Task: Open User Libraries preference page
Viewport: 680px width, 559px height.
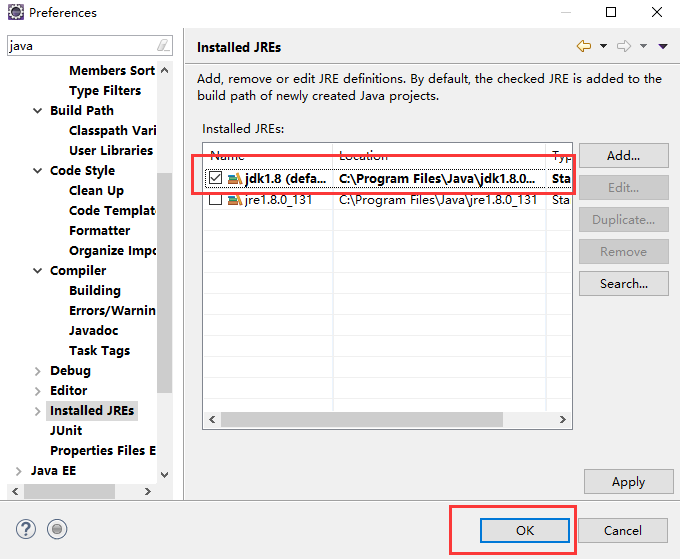Action: (x=111, y=150)
